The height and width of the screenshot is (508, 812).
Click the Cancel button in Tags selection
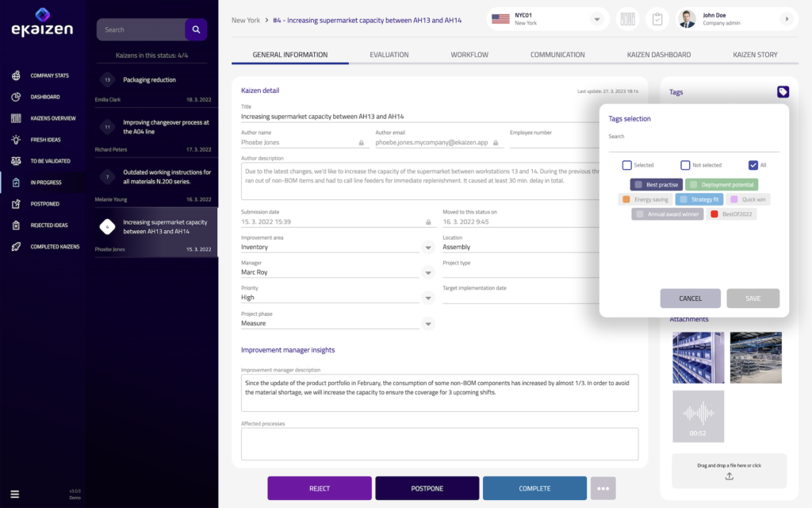[x=690, y=298]
